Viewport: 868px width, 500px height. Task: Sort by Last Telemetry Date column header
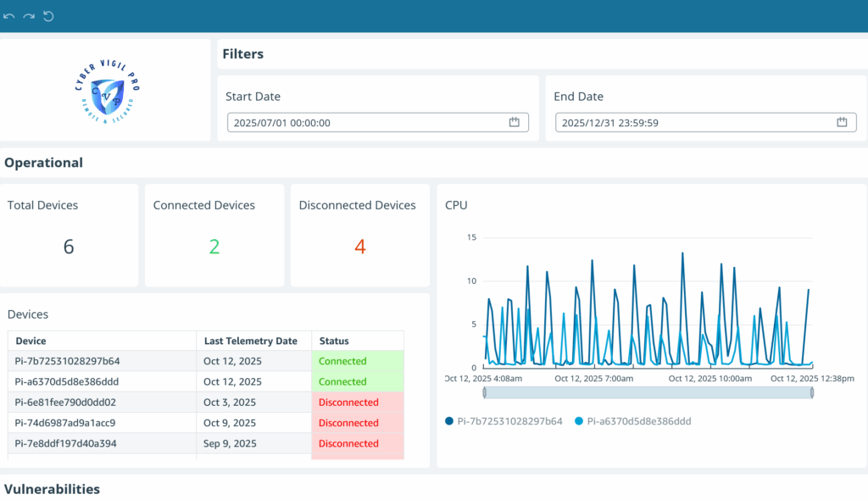[x=251, y=341]
